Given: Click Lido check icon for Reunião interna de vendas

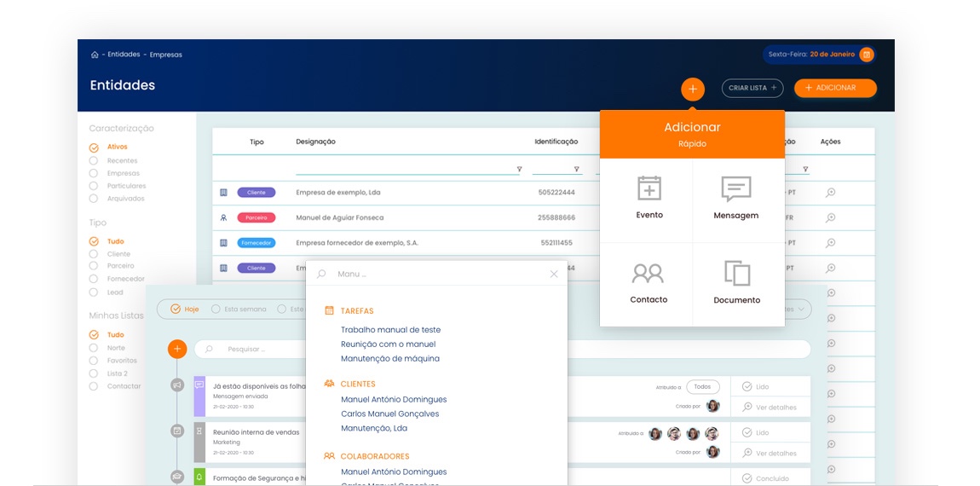Looking at the screenshot, I should pyautogui.click(x=747, y=432).
